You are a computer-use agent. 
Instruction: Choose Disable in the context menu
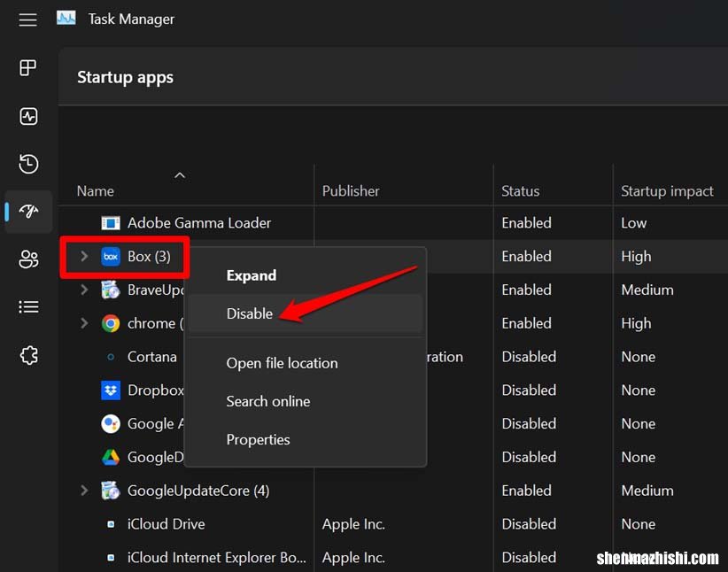[250, 313]
